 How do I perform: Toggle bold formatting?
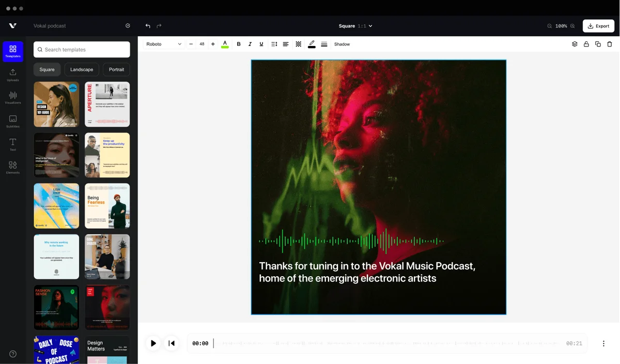click(x=239, y=44)
